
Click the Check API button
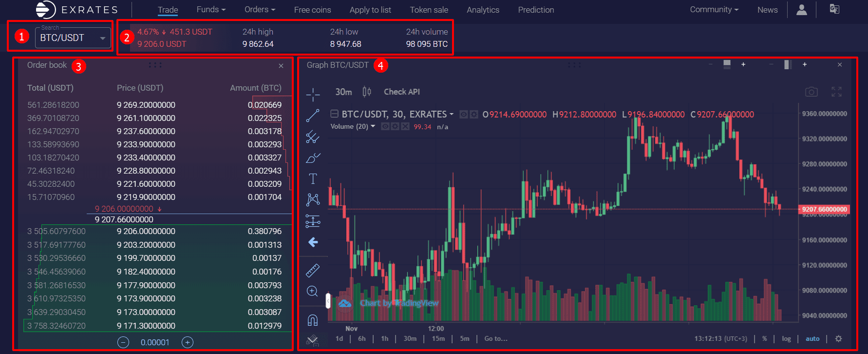(401, 92)
